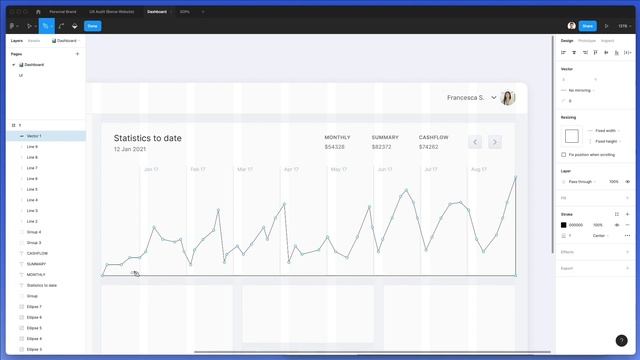Image resolution: width=640 pixels, height=360 pixels.
Task: Enable Fix position when scrolling checkbox
Action: coord(564,155)
